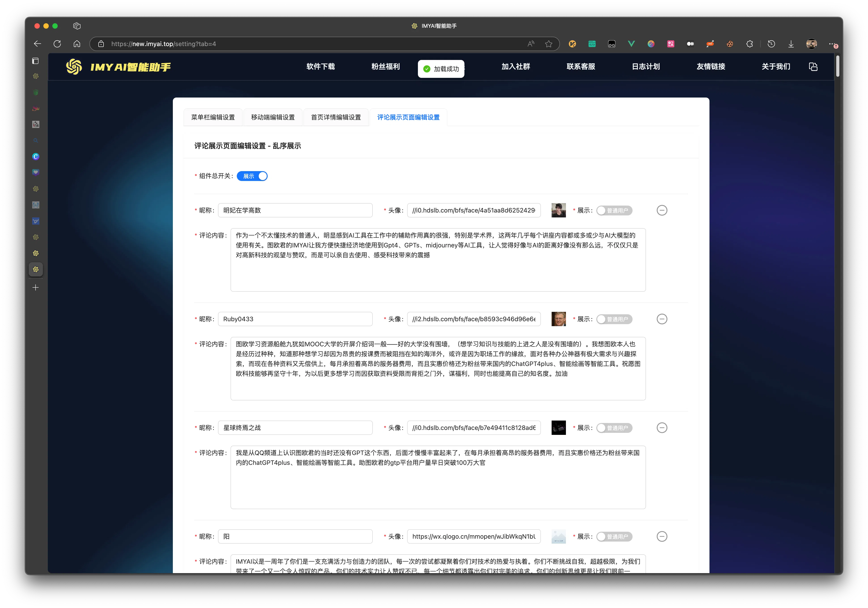
Task: Select the active IMYAI sidebar tab
Action: pos(36,269)
